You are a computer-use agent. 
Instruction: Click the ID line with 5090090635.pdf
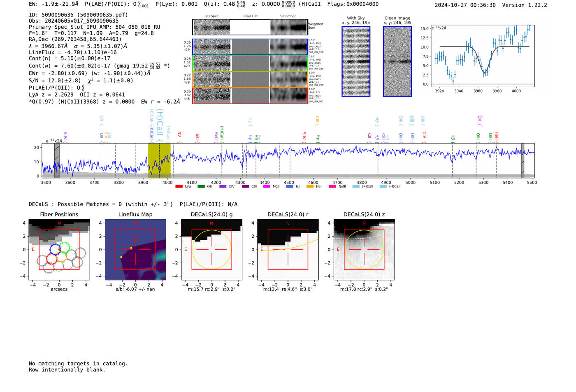click(78, 15)
